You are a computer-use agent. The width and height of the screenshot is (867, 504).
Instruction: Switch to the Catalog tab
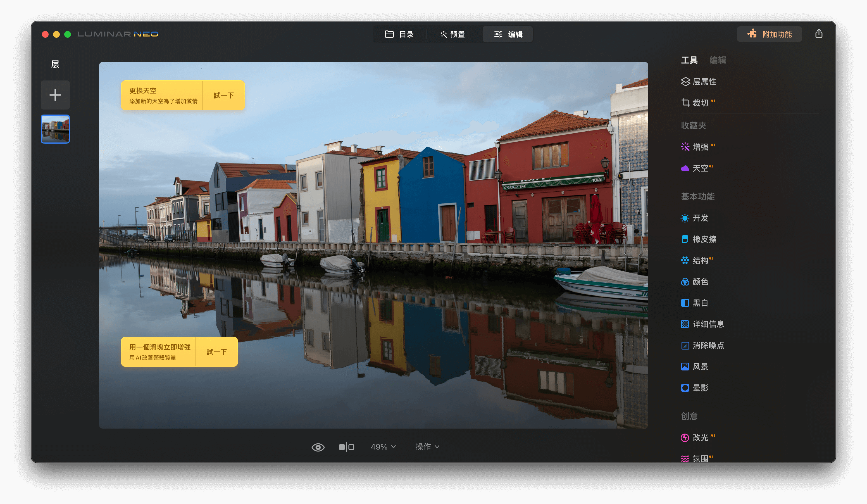399,34
